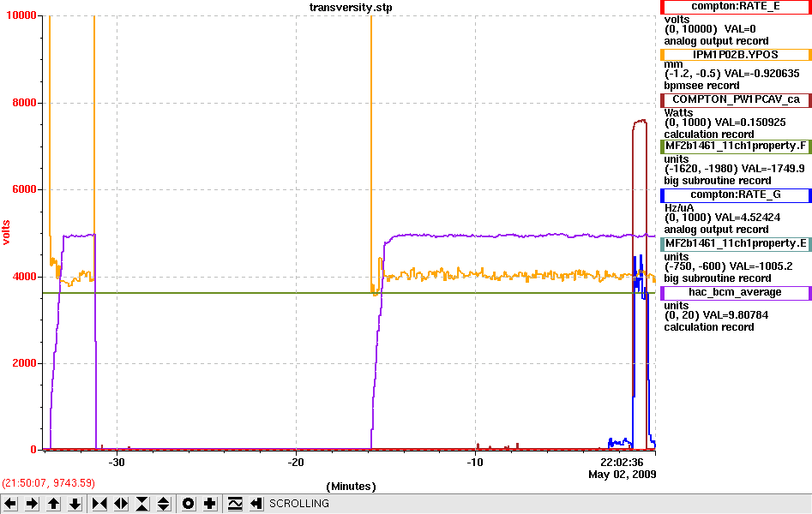Click the 6000 y-axis tick label
The width and height of the screenshot is (812, 514).
point(24,189)
